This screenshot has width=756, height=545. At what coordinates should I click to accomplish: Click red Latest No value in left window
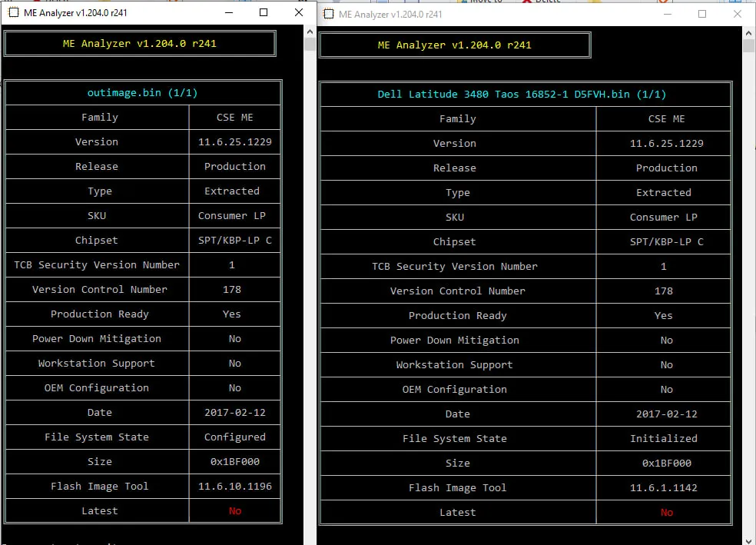235,510
